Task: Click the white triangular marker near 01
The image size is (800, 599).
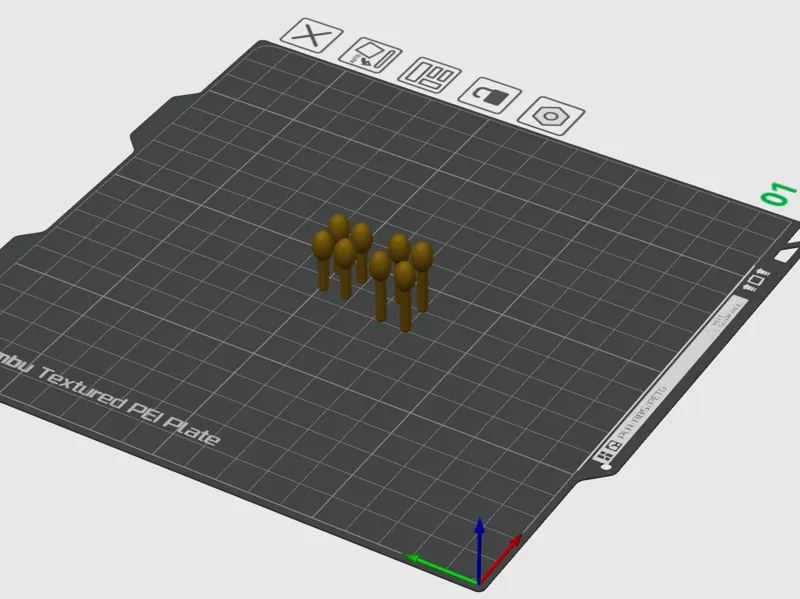Action: coord(787,254)
